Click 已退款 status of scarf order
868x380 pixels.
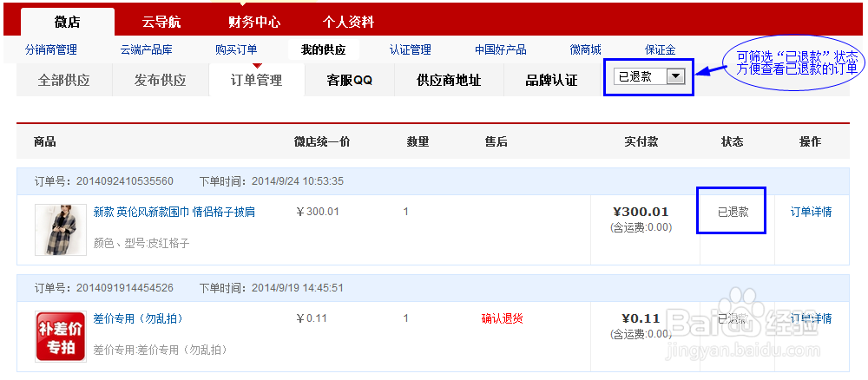tap(733, 212)
